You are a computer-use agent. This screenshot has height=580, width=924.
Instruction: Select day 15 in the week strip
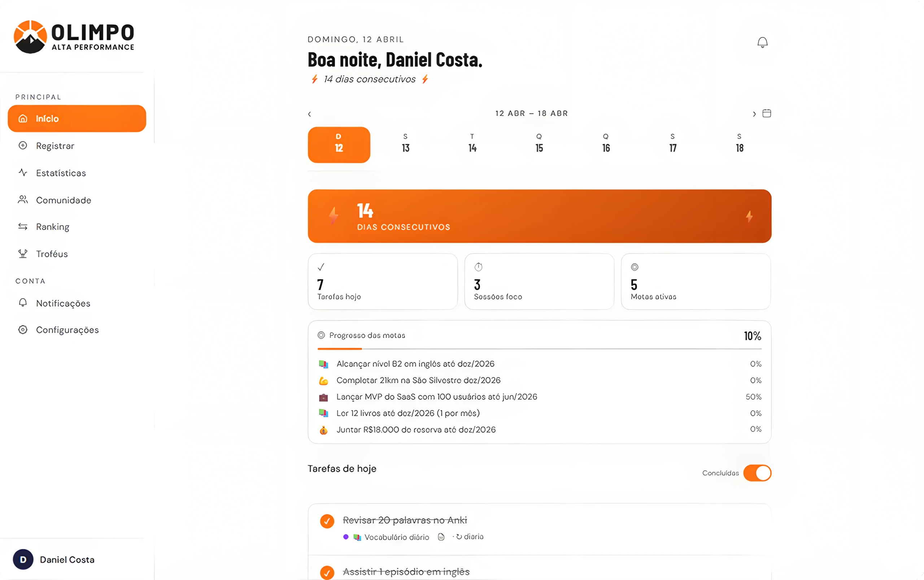(539, 144)
